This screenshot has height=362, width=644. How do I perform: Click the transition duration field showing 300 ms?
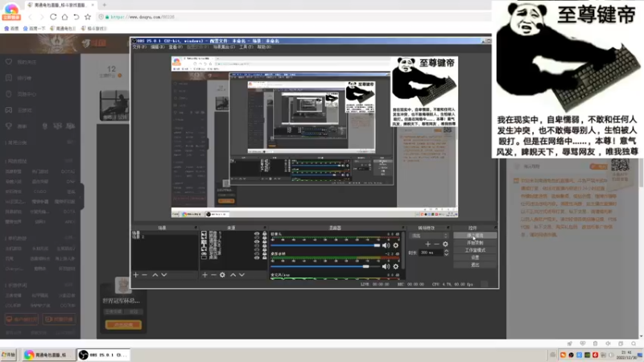[x=431, y=253]
